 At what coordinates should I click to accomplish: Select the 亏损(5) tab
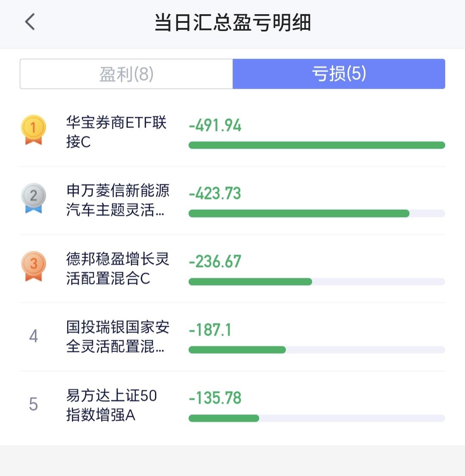click(339, 74)
